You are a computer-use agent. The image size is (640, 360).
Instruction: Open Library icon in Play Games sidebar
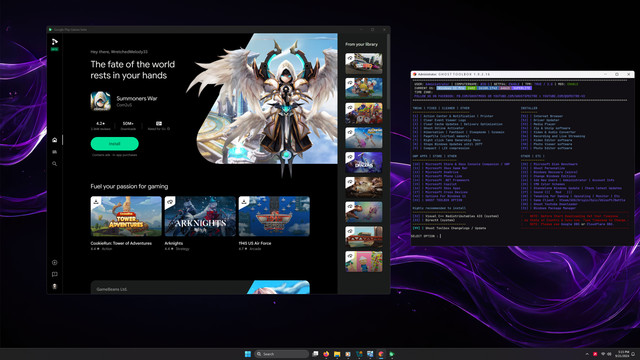tap(55, 152)
